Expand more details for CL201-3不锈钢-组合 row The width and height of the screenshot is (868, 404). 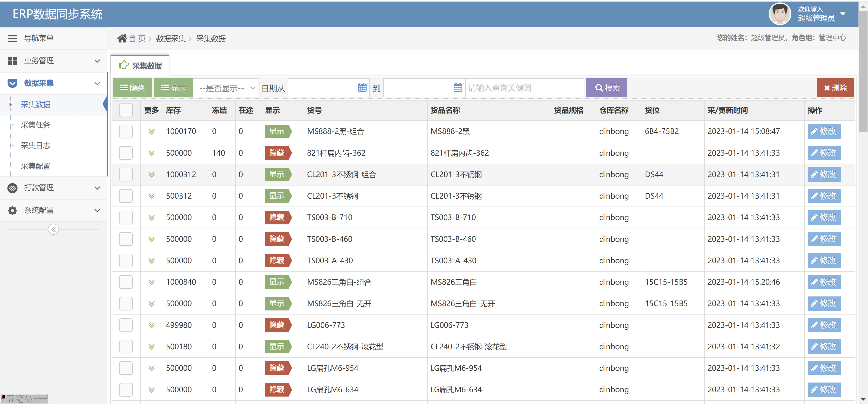click(x=152, y=175)
